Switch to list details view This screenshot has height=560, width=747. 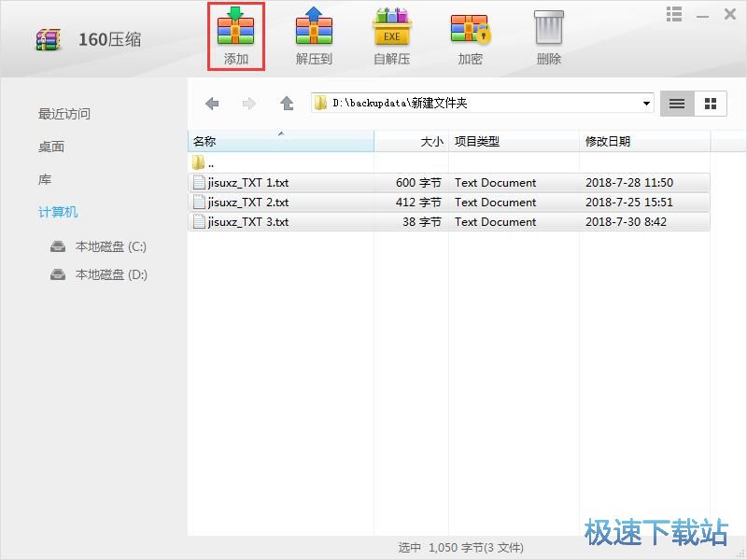[677, 104]
